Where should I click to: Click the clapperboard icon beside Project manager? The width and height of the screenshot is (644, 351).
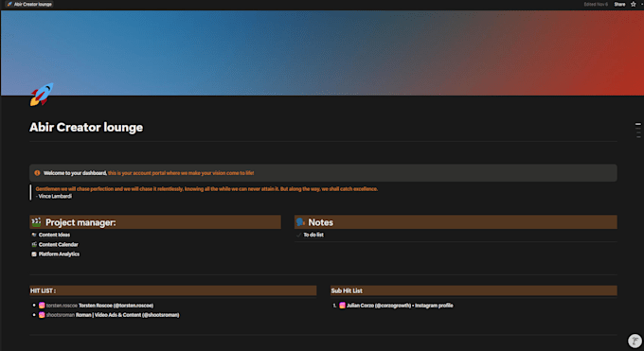(x=37, y=222)
